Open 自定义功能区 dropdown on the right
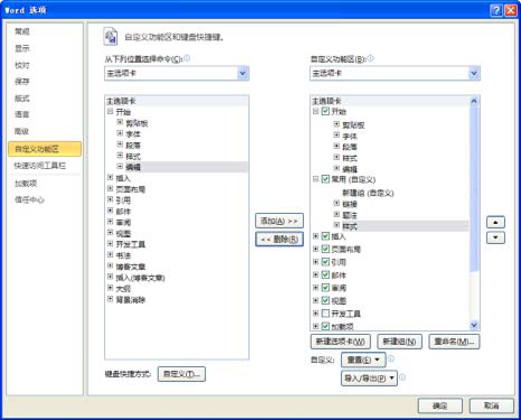This screenshot has width=521, height=420. (474, 73)
